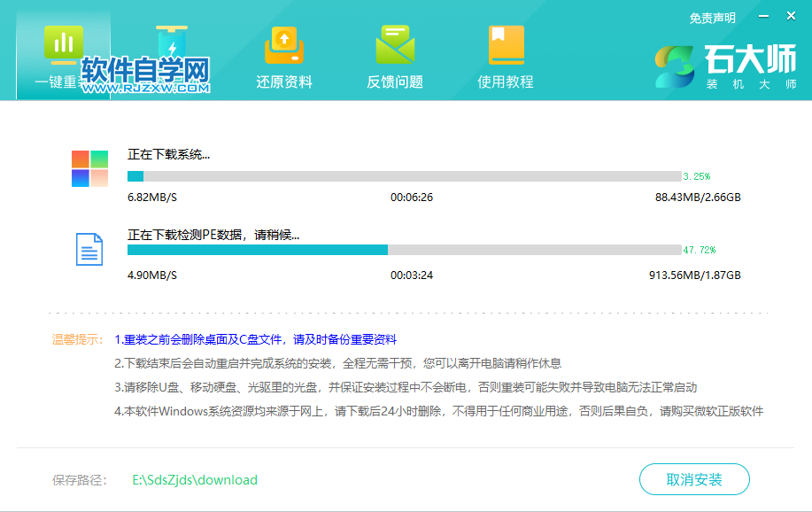The width and height of the screenshot is (812, 512).
Task: Click the 正在下载系统... status text
Action: pos(169,154)
